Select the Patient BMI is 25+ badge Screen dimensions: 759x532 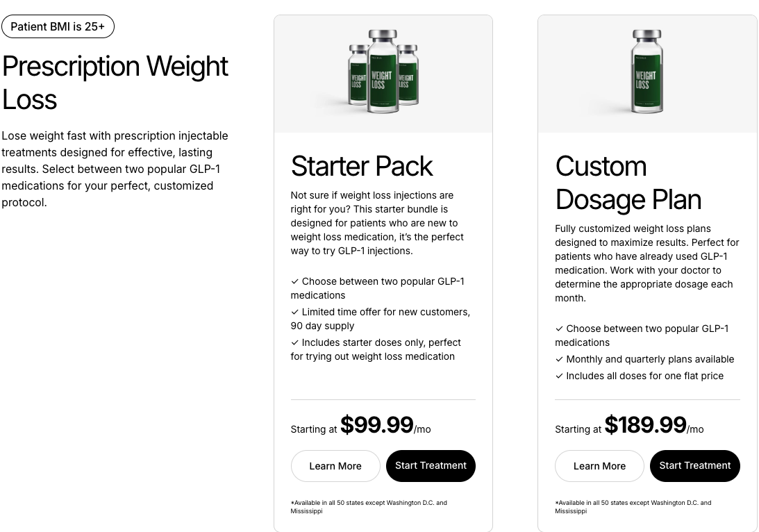pyautogui.click(x=58, y=26)
